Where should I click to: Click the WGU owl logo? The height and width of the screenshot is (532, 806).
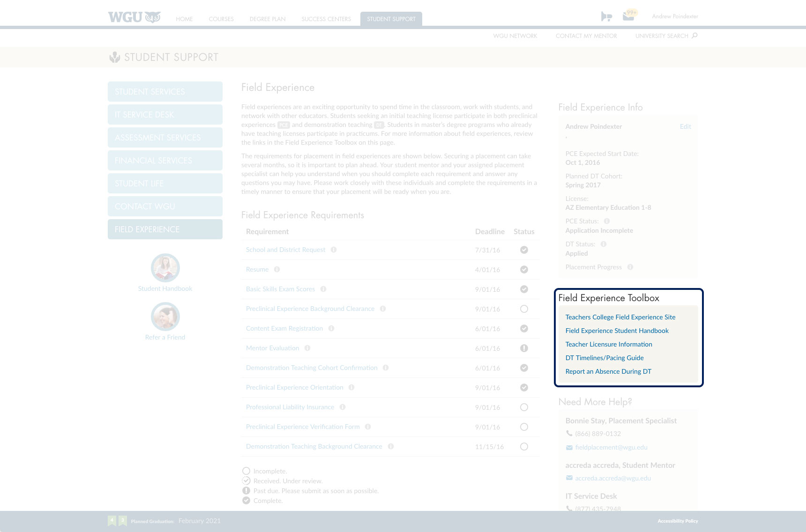tap(134, 17)
